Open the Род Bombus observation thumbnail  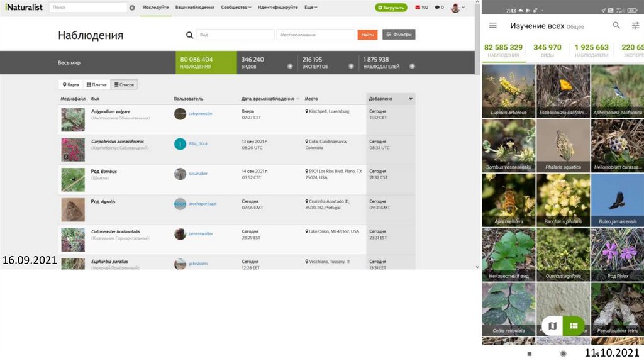click(73, 179)
